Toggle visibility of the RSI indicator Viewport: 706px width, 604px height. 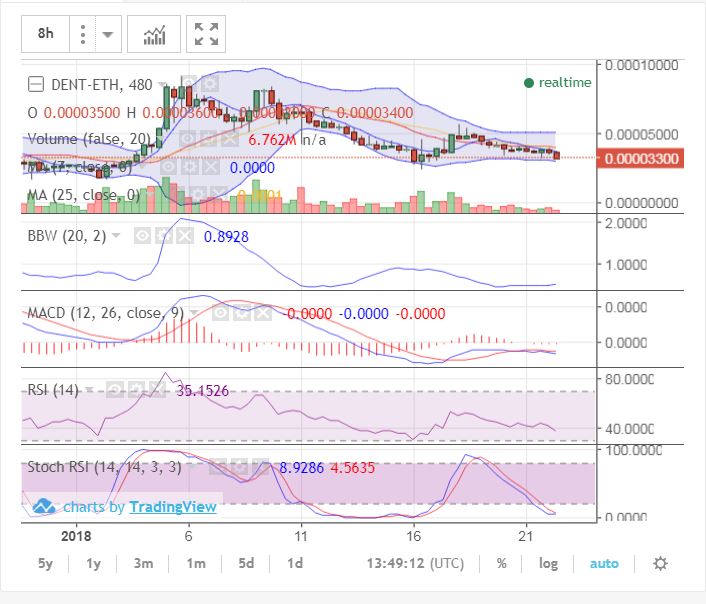pos(116,390)
